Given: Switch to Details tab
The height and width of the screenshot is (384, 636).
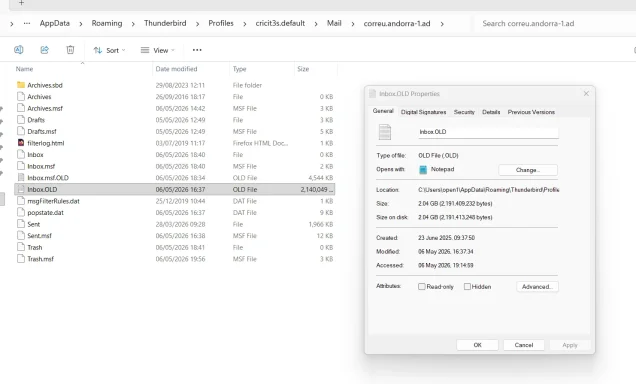Looking at the screenshot, I should point(491,112).
